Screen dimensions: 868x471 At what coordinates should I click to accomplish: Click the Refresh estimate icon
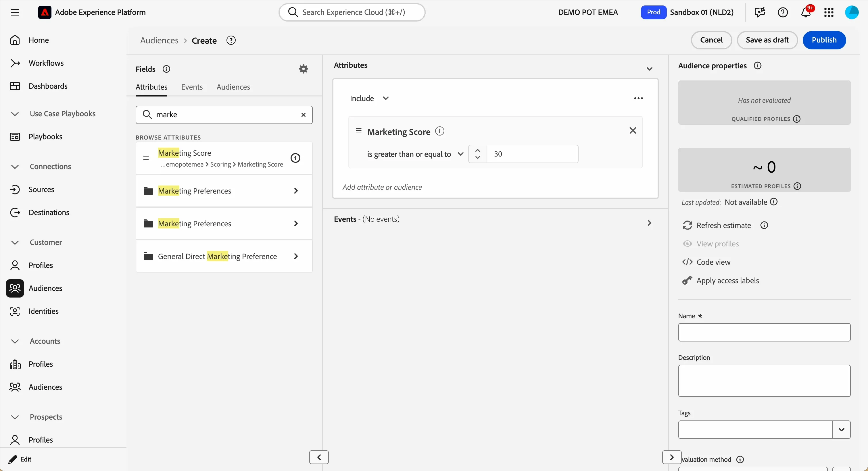tap(688, 225)
